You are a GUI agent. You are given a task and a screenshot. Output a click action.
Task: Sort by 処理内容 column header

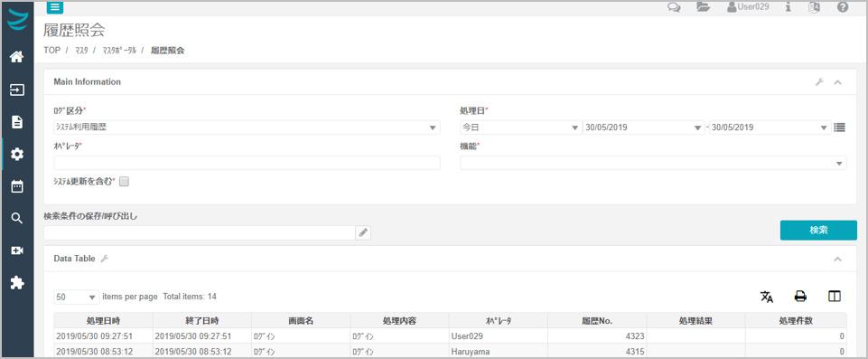[x=400, y=321]
